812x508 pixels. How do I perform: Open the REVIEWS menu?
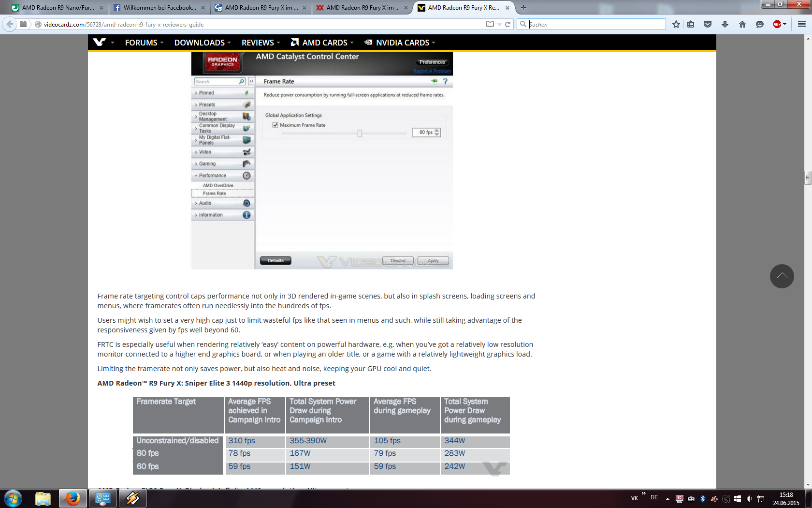click(x=261, y=43)
